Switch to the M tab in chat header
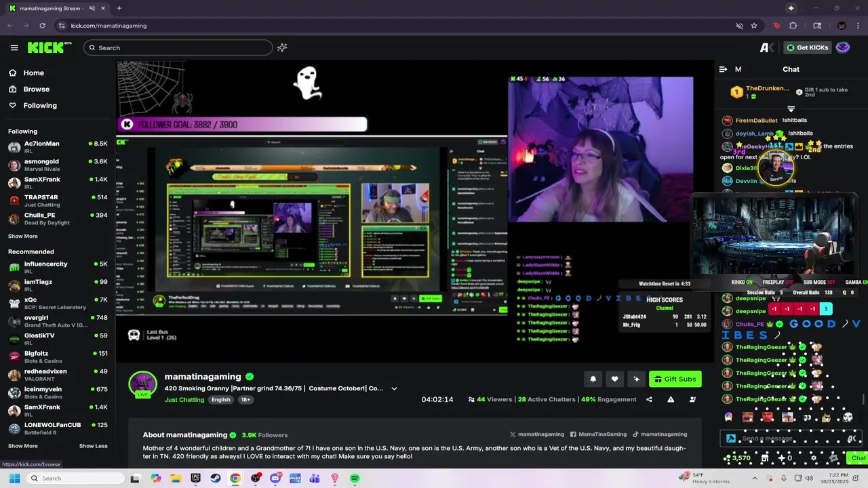This screenshot has height=488, width=868. click(x=738, y=69)
